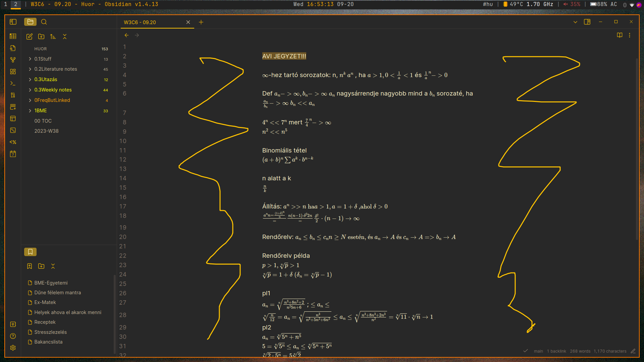Create a new folder in vault

click(x=41, y=37)
